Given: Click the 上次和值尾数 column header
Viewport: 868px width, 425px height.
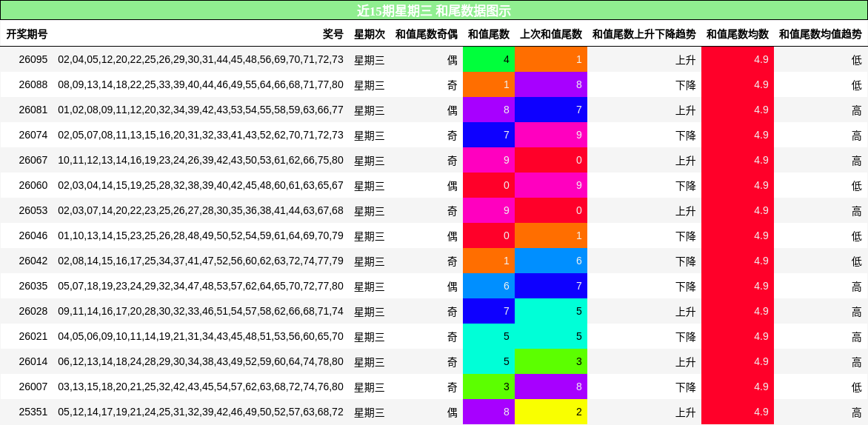Looking at the screenshot, I should (551, 34).
